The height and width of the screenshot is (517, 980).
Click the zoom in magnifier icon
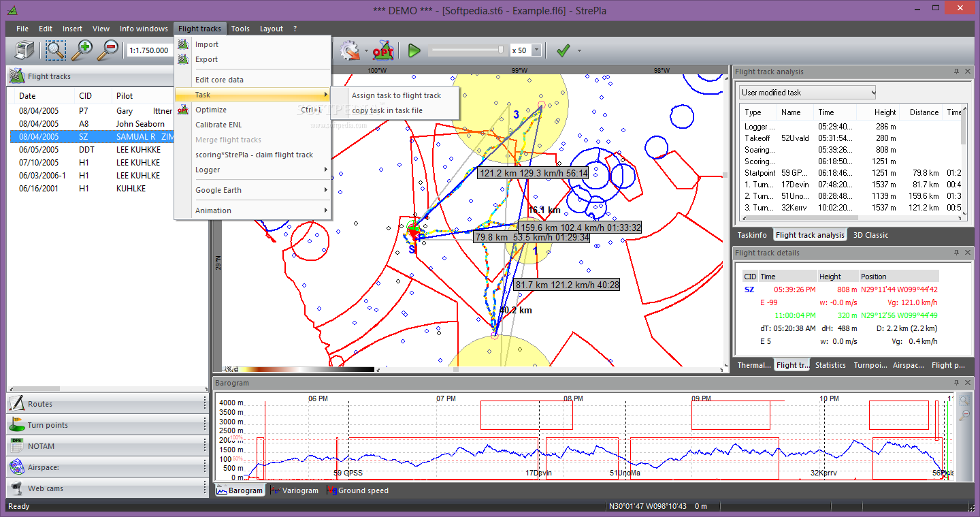[82, 50]
